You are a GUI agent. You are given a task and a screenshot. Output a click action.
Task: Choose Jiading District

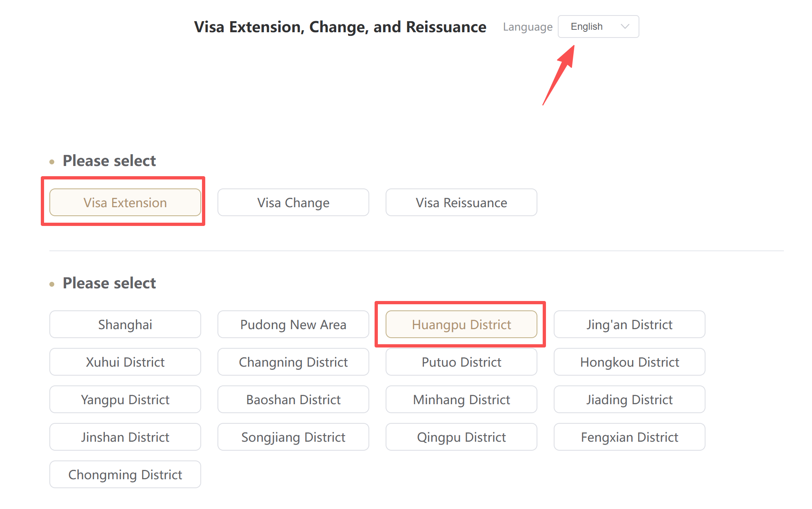630,399
